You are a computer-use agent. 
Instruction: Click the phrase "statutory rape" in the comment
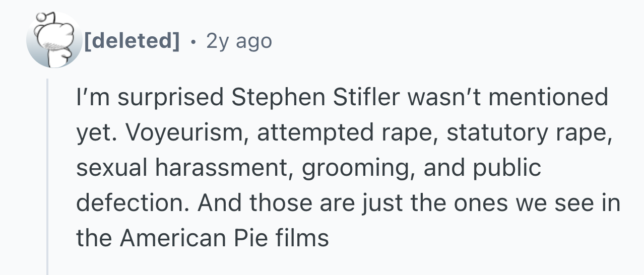[x=528, y=132]
